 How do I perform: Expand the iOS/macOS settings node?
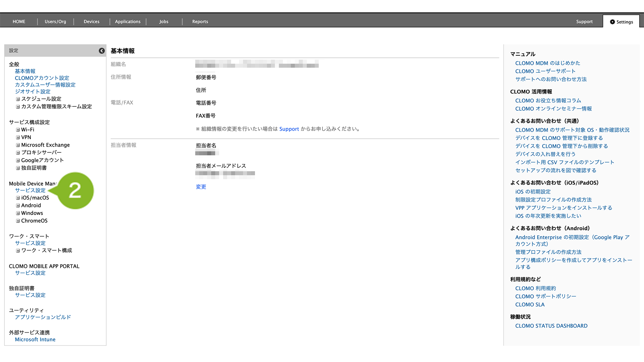pos(18,198)
